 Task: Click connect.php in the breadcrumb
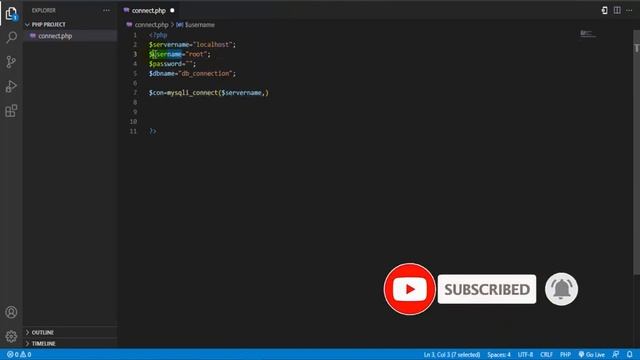pyautogui.click(x=151, y=25)
